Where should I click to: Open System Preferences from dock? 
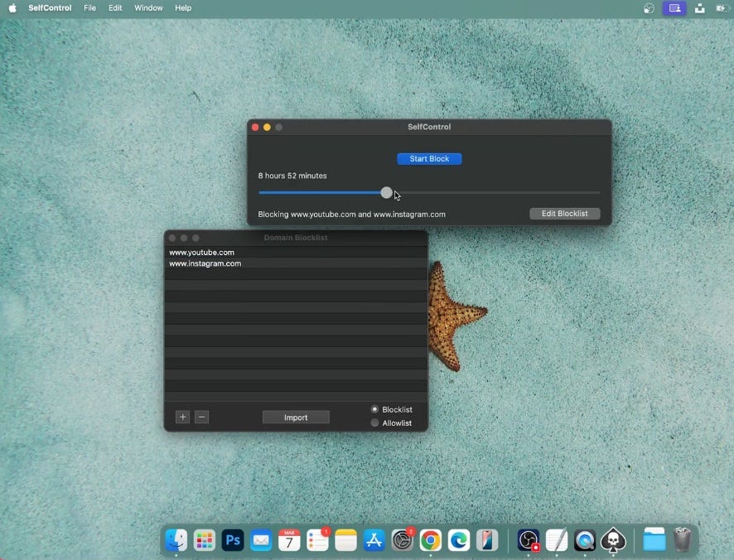coord(403,540)
